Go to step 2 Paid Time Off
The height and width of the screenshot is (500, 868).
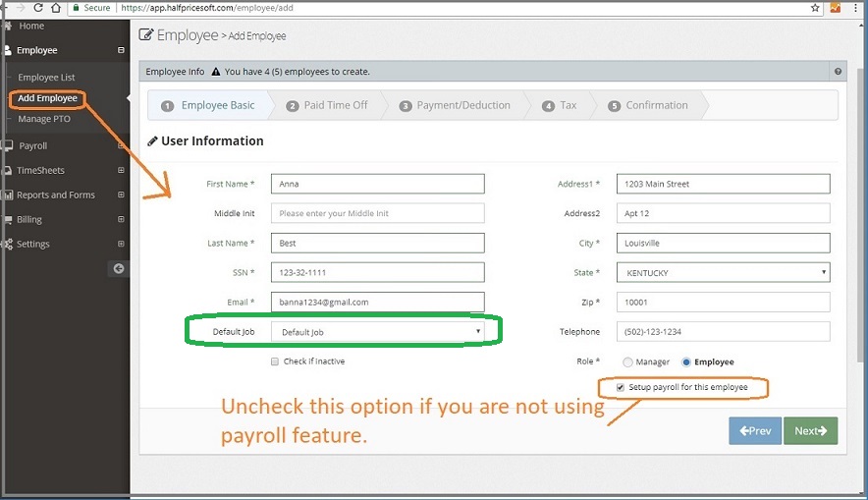pyautogui.click(x=327, y=105)
